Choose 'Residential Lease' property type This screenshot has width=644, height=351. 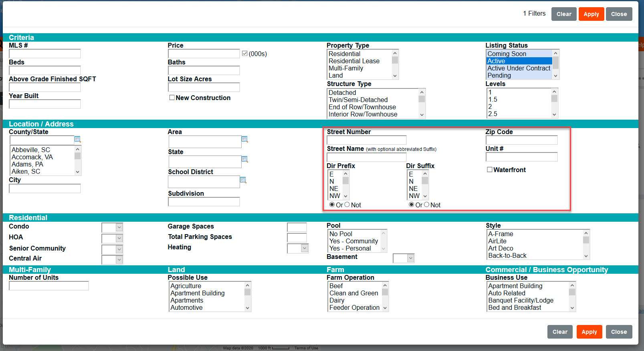pyautogui.click(x=359, y=61)
